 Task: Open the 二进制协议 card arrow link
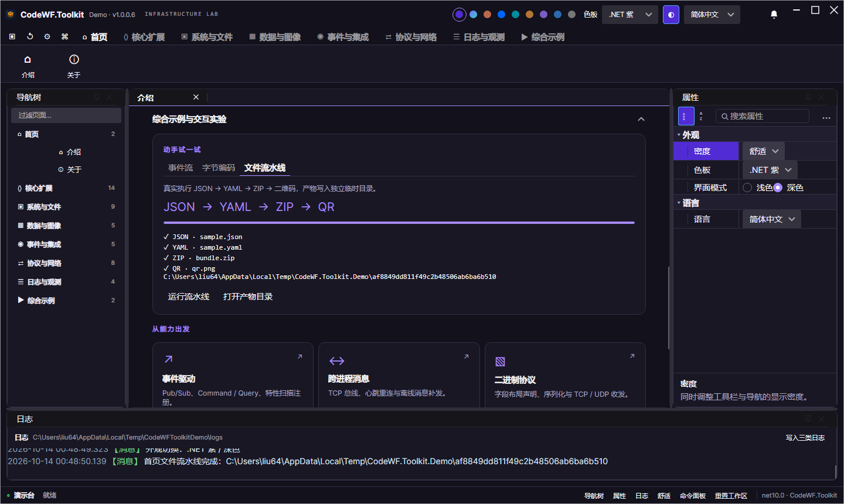632,356
